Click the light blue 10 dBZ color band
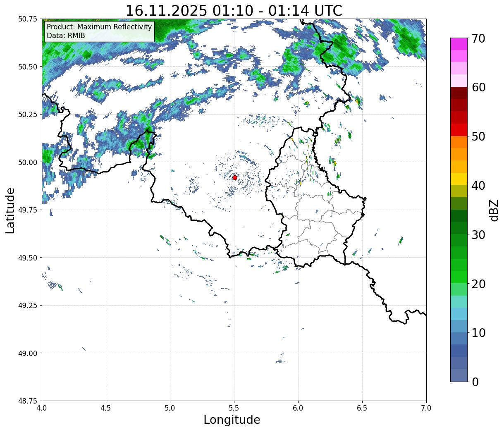Image resolution: width=504 pixels, height=430 pixels. (x=459, y=326)
